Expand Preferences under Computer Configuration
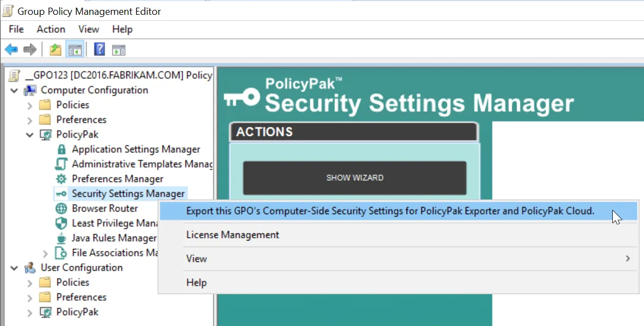Viewport: 644px width, 326px height. pos(30,120)
